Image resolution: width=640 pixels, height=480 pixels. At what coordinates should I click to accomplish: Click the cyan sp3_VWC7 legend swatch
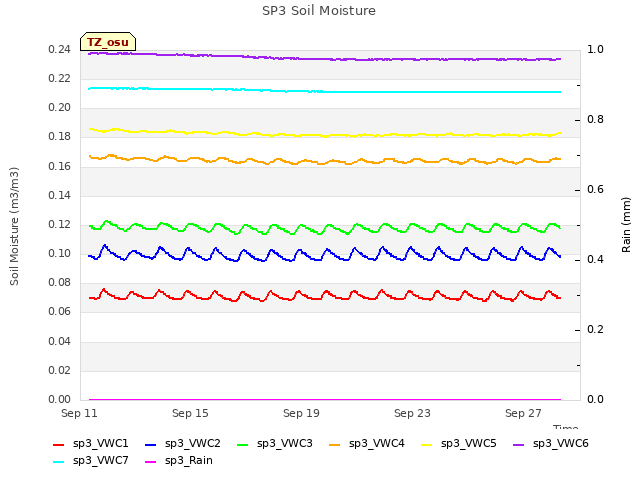point(58,462)
